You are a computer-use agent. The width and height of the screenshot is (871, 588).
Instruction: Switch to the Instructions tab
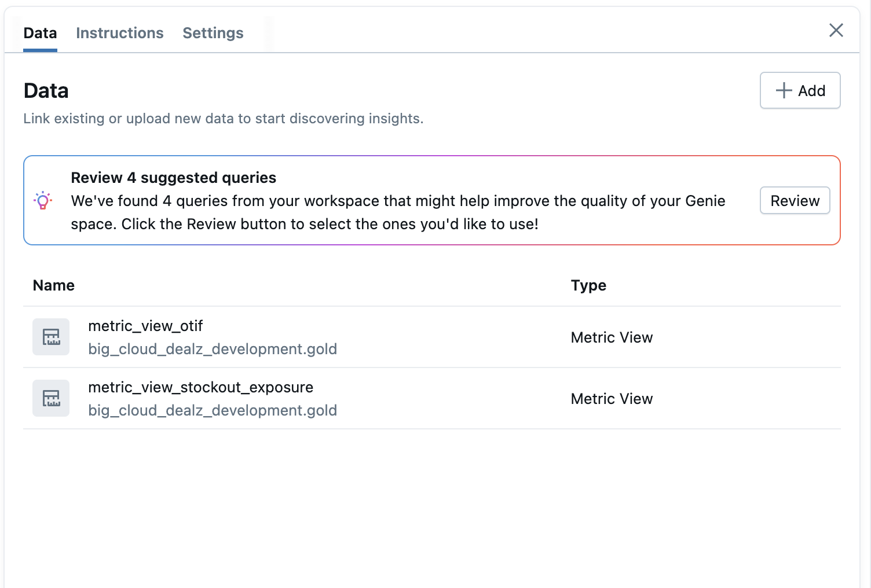120,33
